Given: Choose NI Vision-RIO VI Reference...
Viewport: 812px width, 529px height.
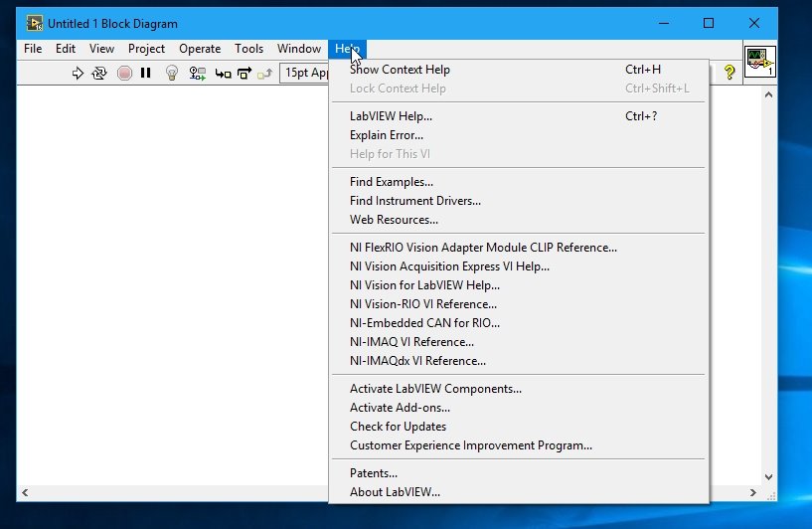Looking at the screenshot, I should pos(519,304).
